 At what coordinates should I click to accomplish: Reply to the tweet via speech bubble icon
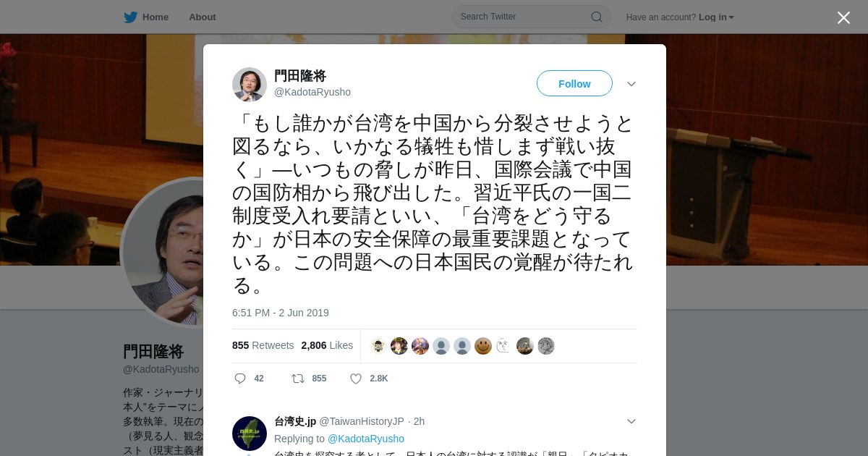240,379
